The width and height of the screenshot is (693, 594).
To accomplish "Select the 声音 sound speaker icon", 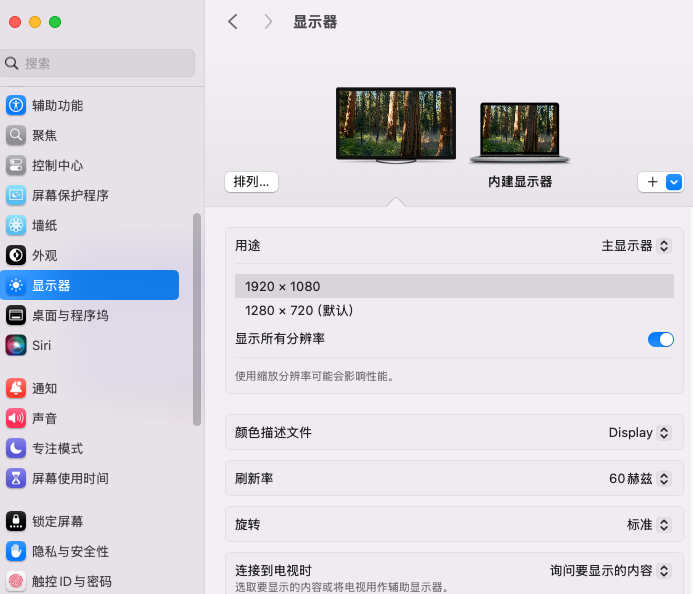I will 16,419.
